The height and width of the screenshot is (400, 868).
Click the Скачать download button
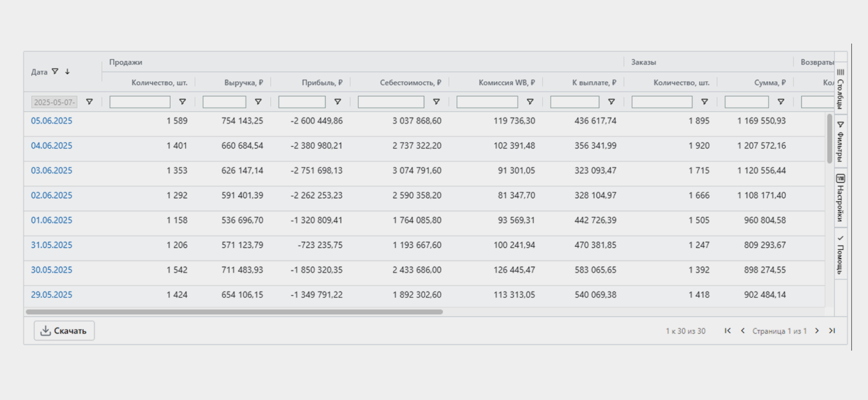click(64, 330)
